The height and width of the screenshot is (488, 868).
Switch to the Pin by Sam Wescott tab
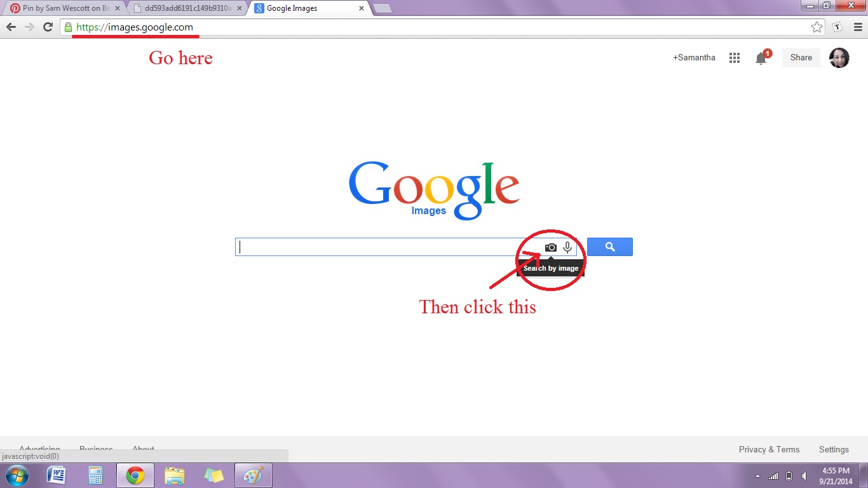60,8
